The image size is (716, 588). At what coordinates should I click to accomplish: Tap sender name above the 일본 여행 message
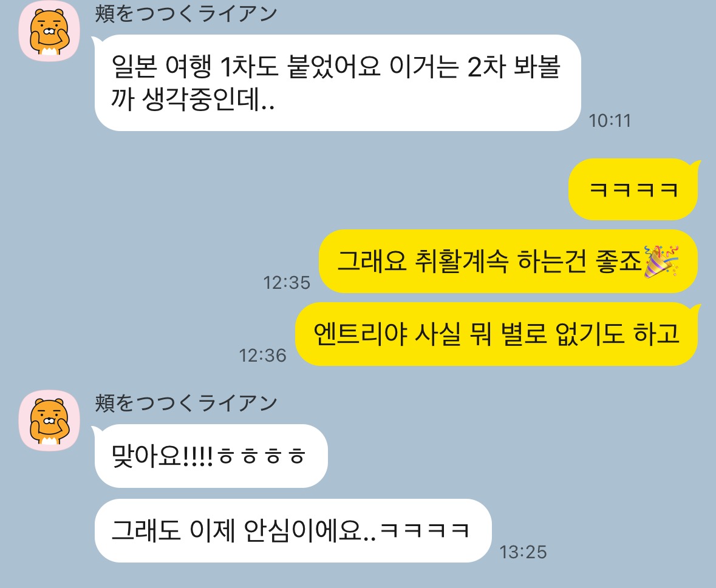[x=186, y=14]
